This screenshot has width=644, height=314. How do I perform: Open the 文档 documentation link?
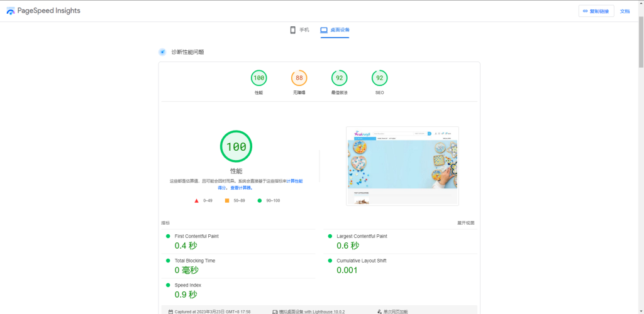coord(625,11)
